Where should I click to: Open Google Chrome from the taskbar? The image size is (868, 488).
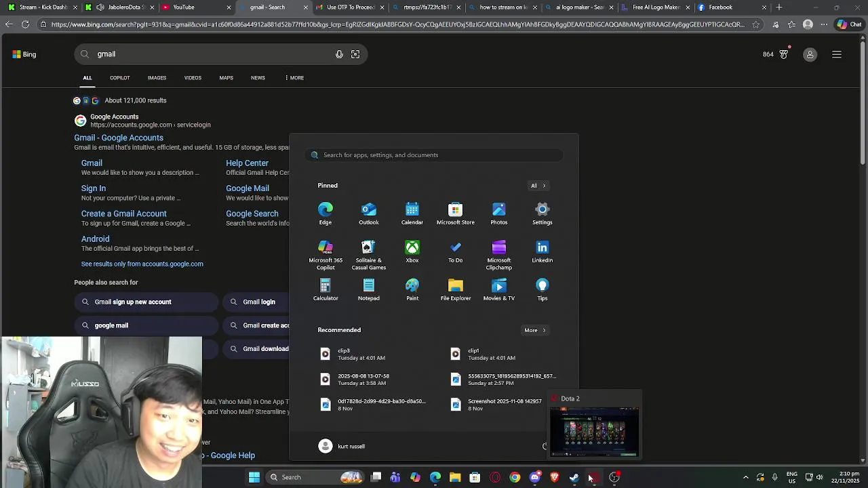pos(515,477)
